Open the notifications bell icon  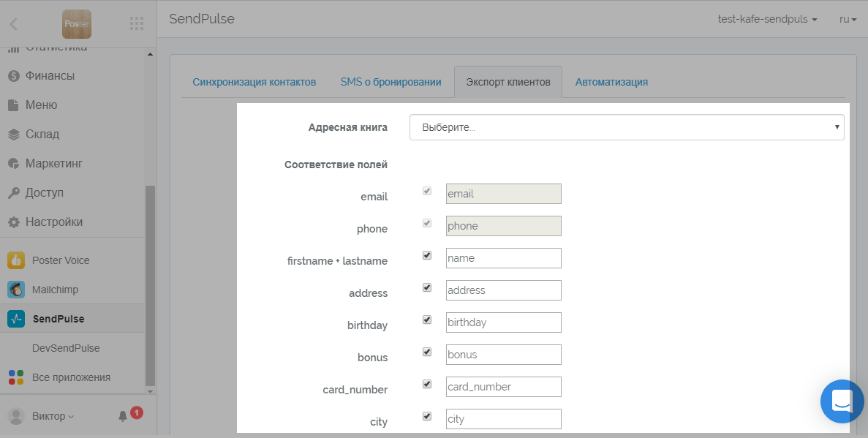pyautogui.click(x=123, y=416)
